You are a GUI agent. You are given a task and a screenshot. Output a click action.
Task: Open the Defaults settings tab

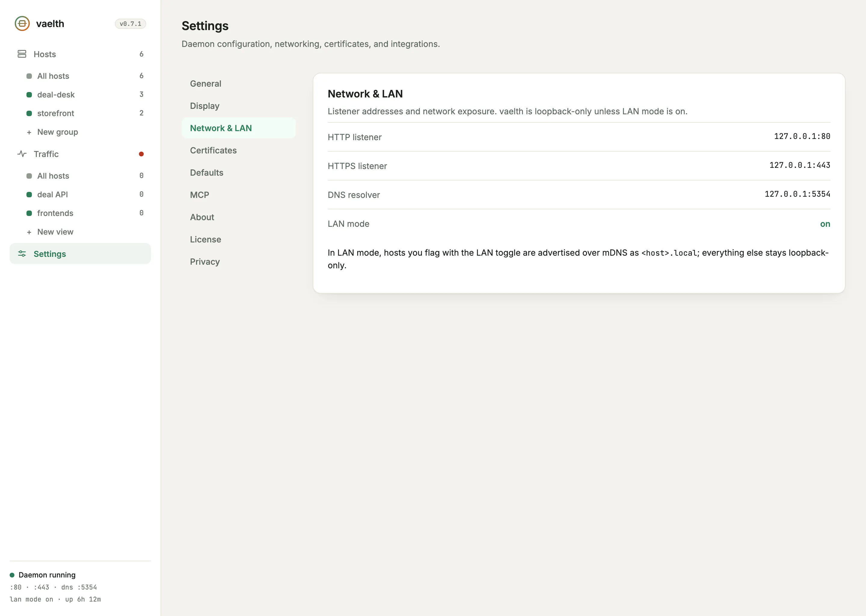coord(238,173)
